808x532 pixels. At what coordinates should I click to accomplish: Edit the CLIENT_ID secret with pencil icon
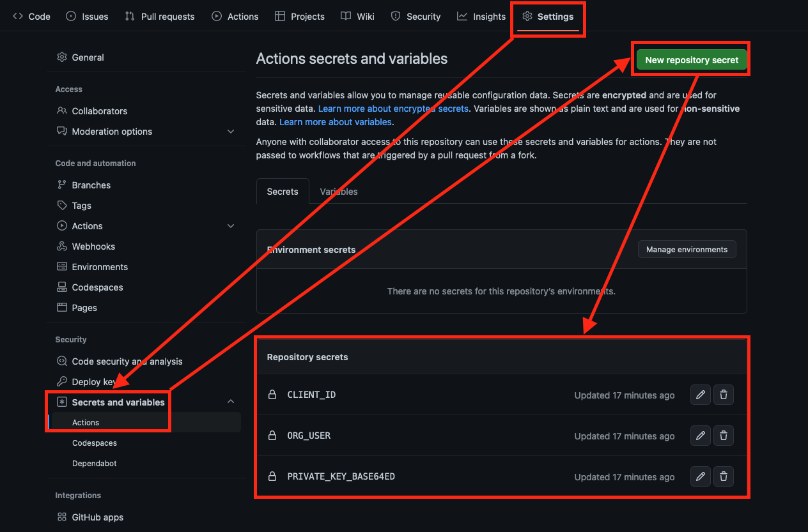click(x=701, y=395)
